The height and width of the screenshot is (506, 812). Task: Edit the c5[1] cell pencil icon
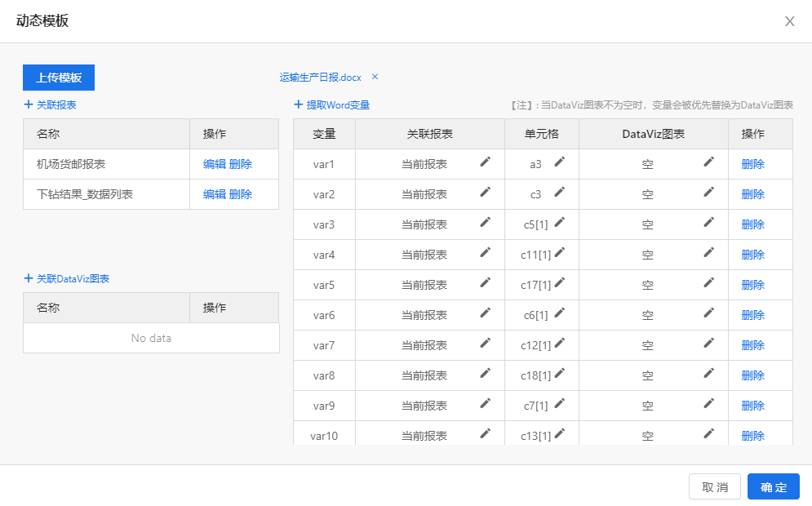coord(560,222)
